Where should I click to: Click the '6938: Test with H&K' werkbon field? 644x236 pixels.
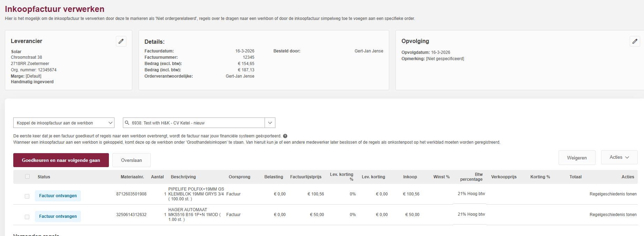point(195,123)
